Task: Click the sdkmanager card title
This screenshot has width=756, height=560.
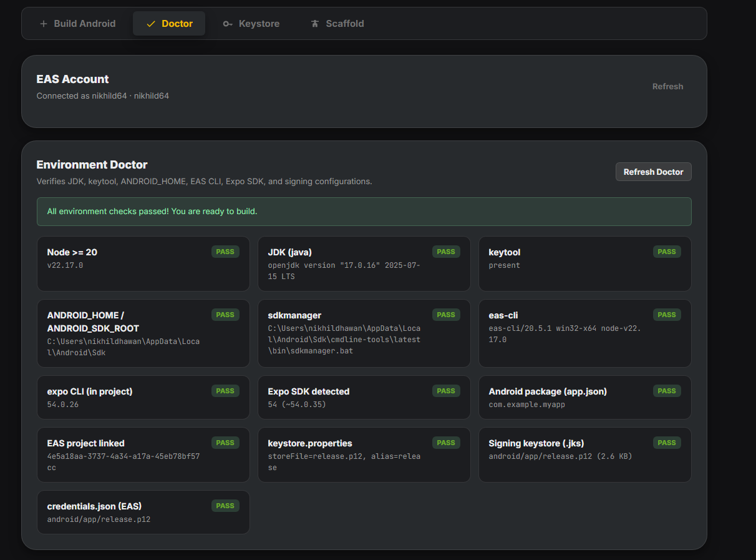Action: tap(294, 315)
